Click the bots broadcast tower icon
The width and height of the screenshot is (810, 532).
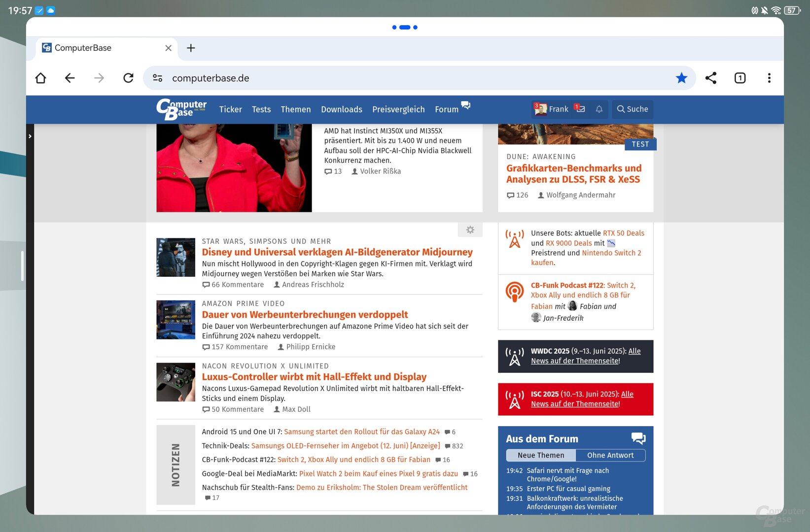pyautogui.click(x=515, y=239)
